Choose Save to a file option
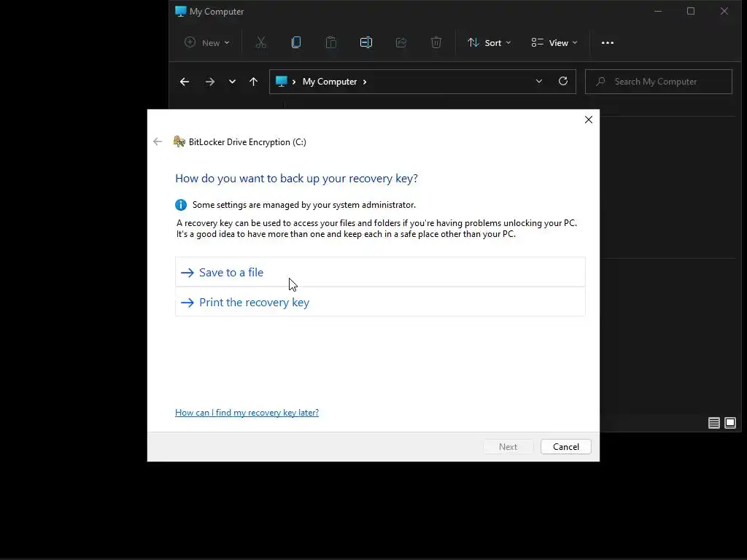Screen dimensions: 747x560 point(379,272)
